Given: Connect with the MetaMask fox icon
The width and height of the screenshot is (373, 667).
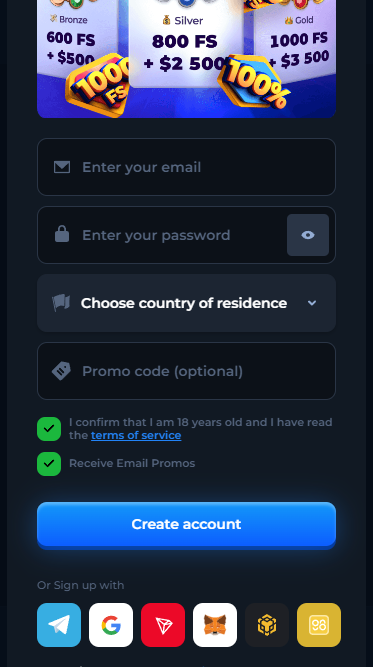Looking at the screenshot, I should coord(215,624).
